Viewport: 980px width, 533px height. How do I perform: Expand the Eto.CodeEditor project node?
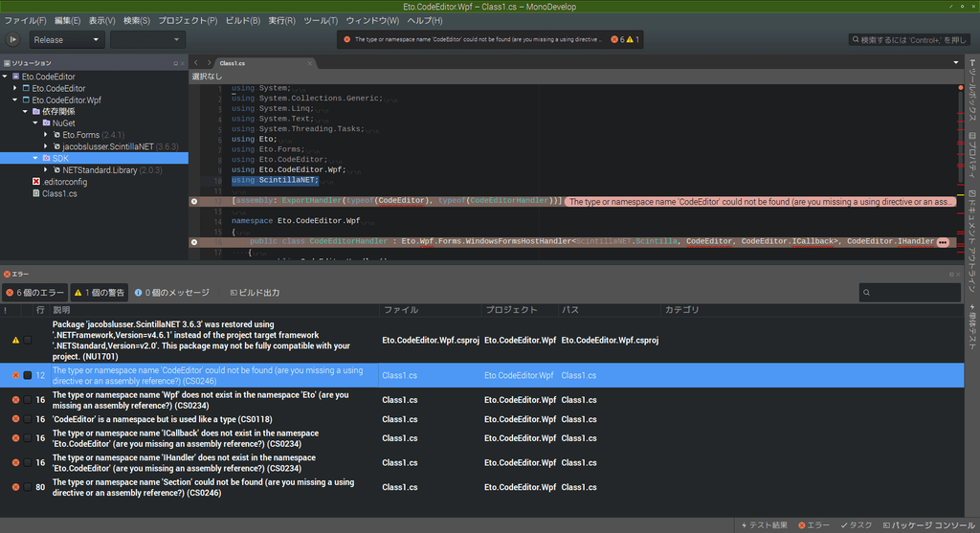15,88
